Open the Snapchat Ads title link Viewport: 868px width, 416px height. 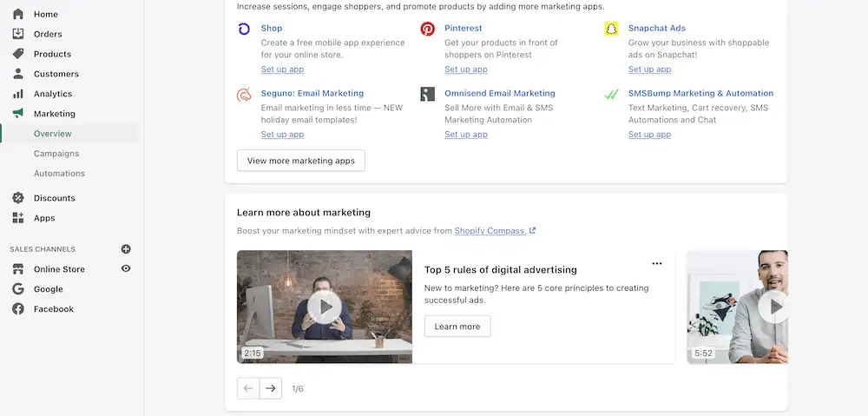656,29
